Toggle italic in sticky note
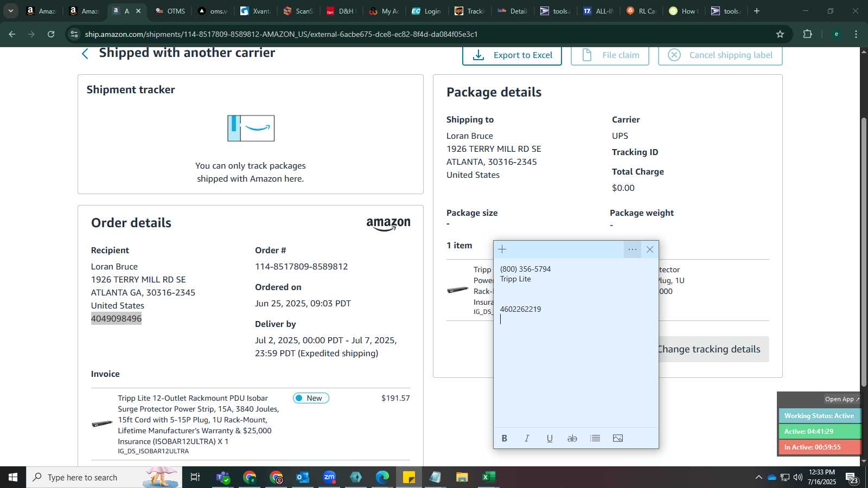 click(x=527, y=438)
